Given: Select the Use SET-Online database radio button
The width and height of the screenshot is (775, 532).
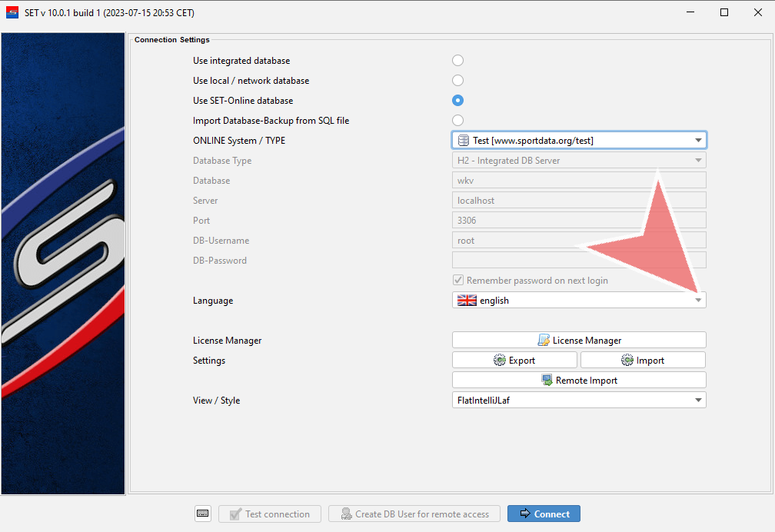Looking at the screenshot, I should (x=458, y=101).
